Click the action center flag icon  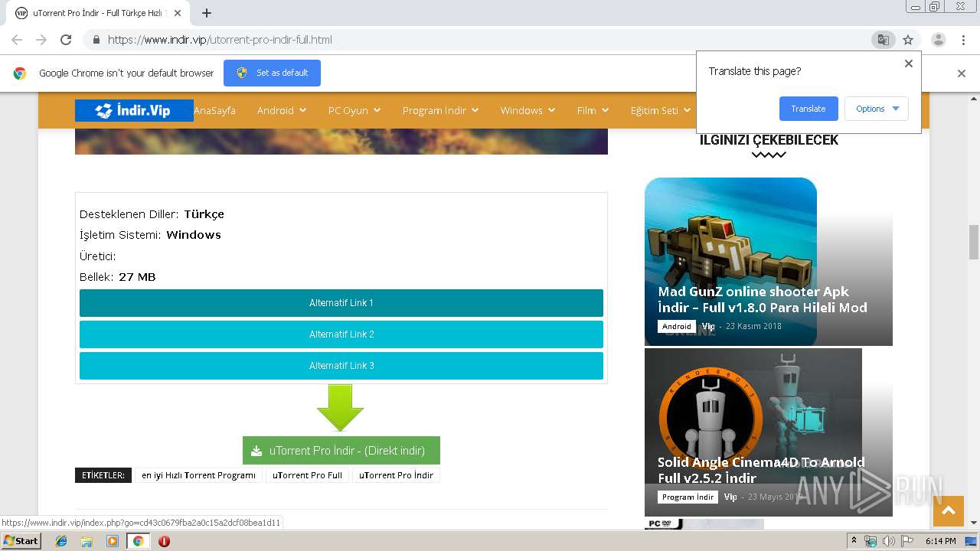coord(906,541)
